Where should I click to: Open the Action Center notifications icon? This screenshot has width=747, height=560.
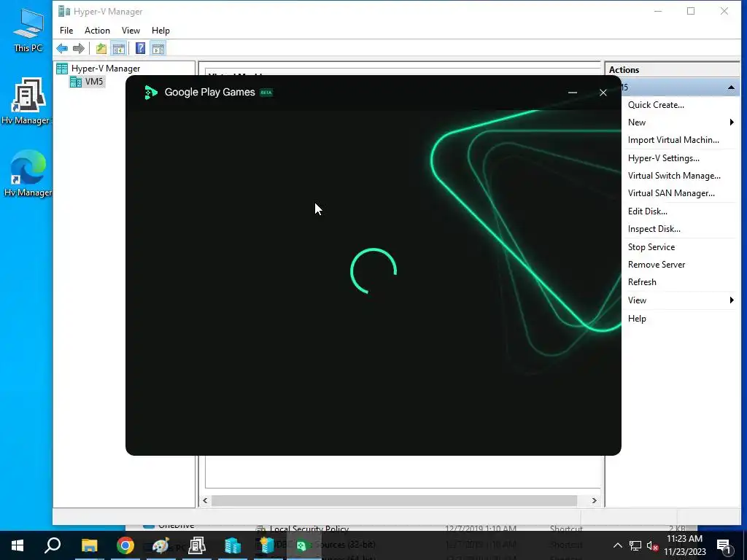724,545
